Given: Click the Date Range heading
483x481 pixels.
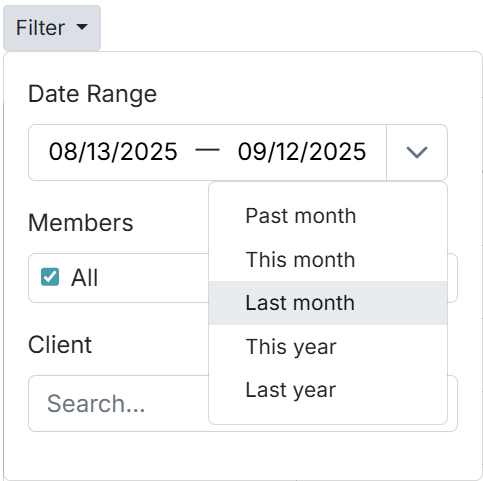Looking at the screenshot, I should click(x=92, y=94).
